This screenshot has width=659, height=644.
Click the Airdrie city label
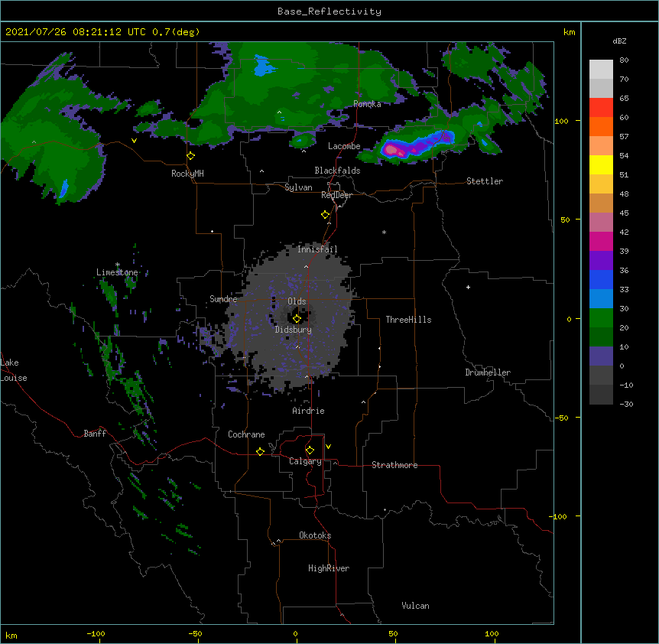click(x=309, y=411)
